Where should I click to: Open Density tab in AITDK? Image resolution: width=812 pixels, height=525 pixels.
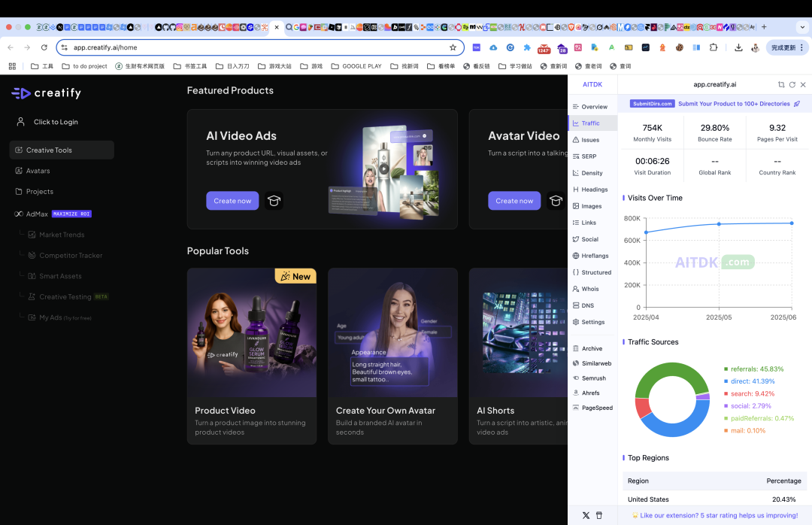click(592, 173)
